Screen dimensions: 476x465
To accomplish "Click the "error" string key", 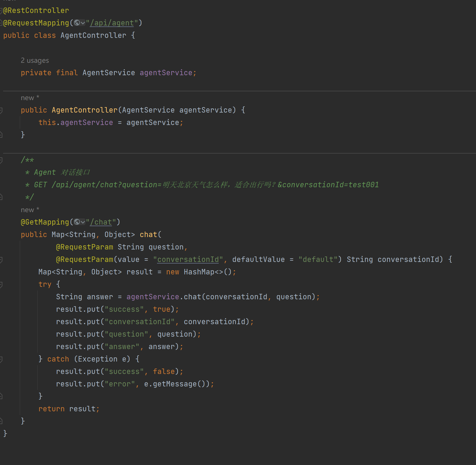I will coord(120,384).
